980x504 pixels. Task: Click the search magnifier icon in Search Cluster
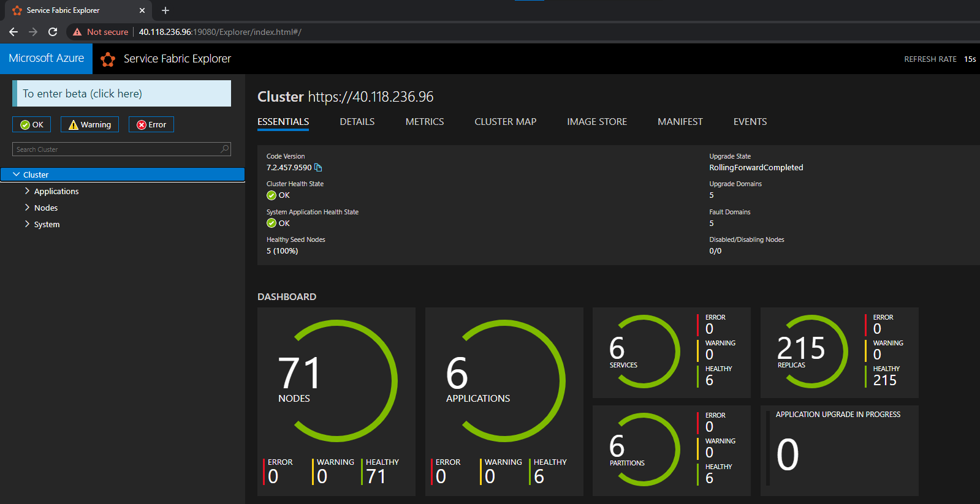tap(225, 149)
